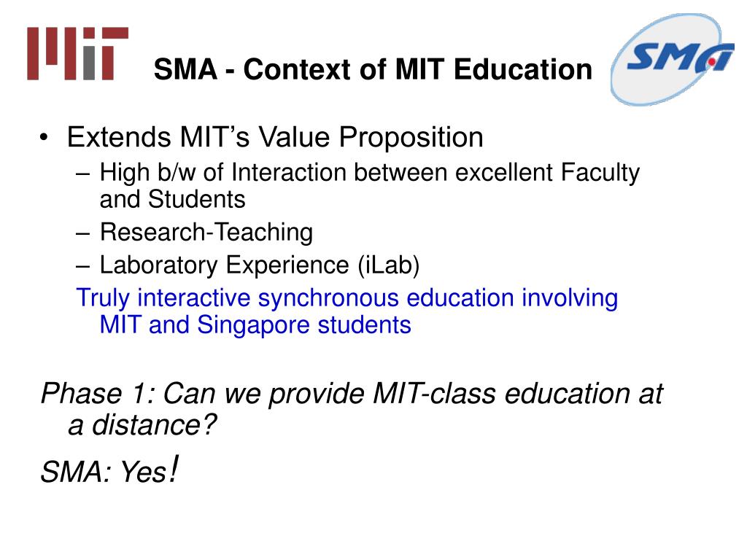
Task: Click the text 'a distance?'
Action: click(x=142, y=425)
